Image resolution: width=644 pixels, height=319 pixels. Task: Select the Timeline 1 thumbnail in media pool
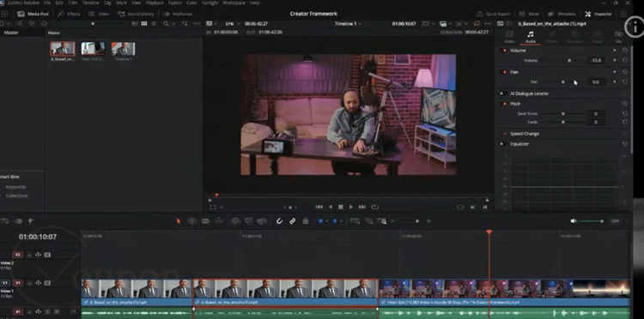(123, 49)
